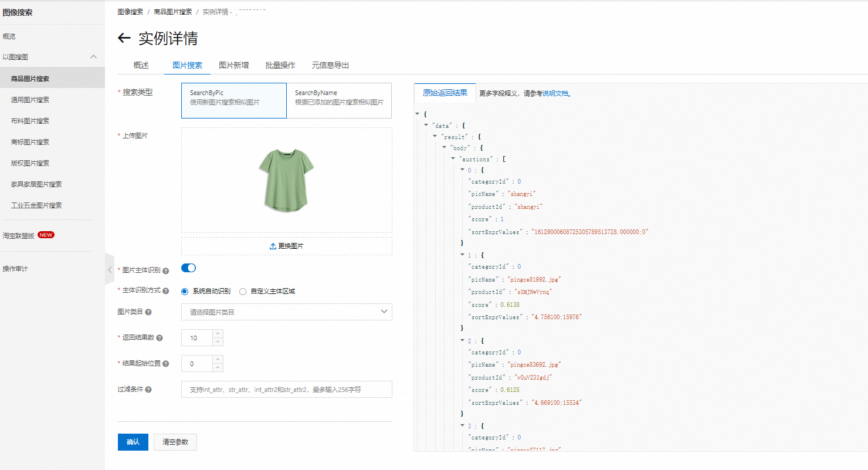Collapse auction item 3 in JSON
This screenshot has height=470, width=868.
click(463, 425)
